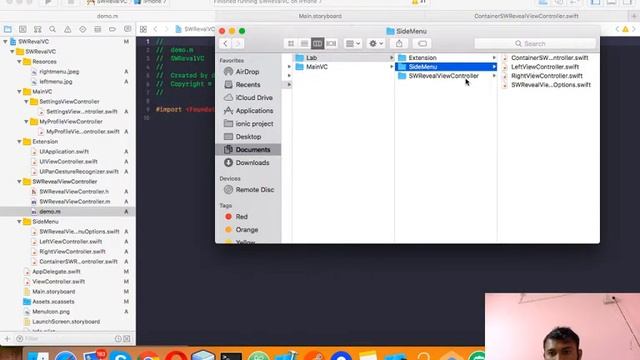Viewport: 640px width, 360px height.
Task: Open the issue navigator in Xcode
Action: [68, 29]
